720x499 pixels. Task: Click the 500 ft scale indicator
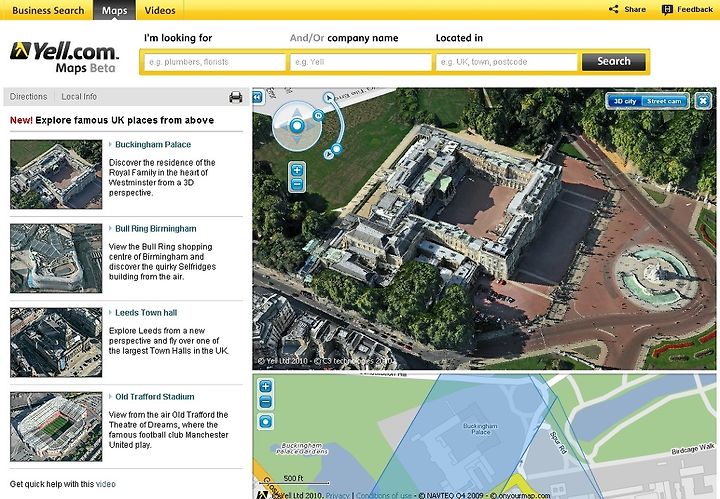tap(293, 478)
